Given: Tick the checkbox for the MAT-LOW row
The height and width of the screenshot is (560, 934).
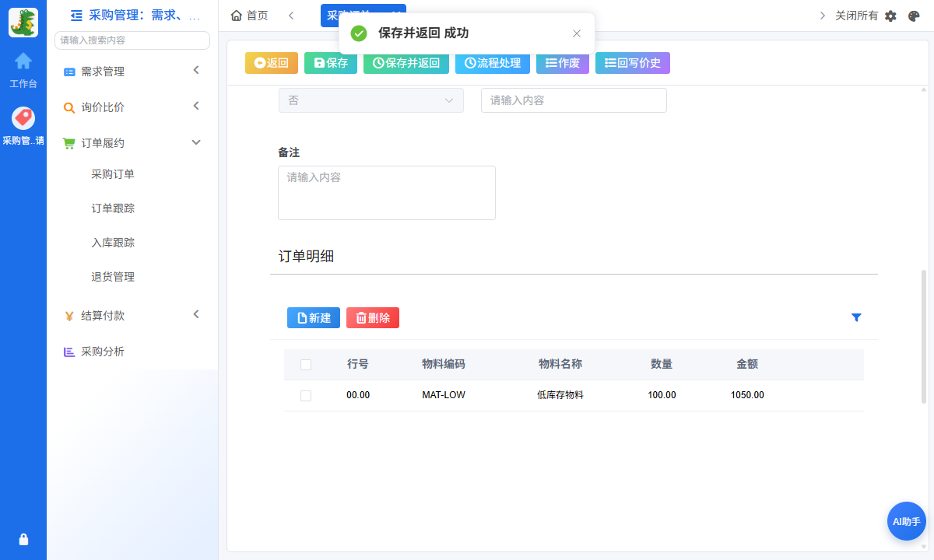Looking at the screenshot, I should click(x=306, y=396).
